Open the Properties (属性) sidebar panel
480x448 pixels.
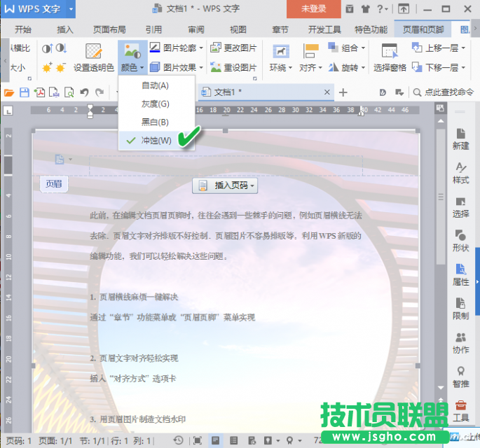[x=460, y=274]
